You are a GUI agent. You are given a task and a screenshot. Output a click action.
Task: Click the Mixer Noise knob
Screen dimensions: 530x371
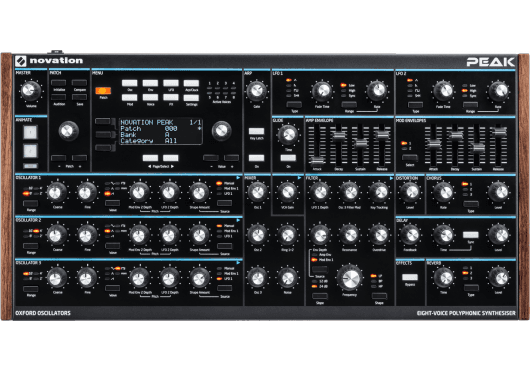pyautogui.click(x=287, y=278)
